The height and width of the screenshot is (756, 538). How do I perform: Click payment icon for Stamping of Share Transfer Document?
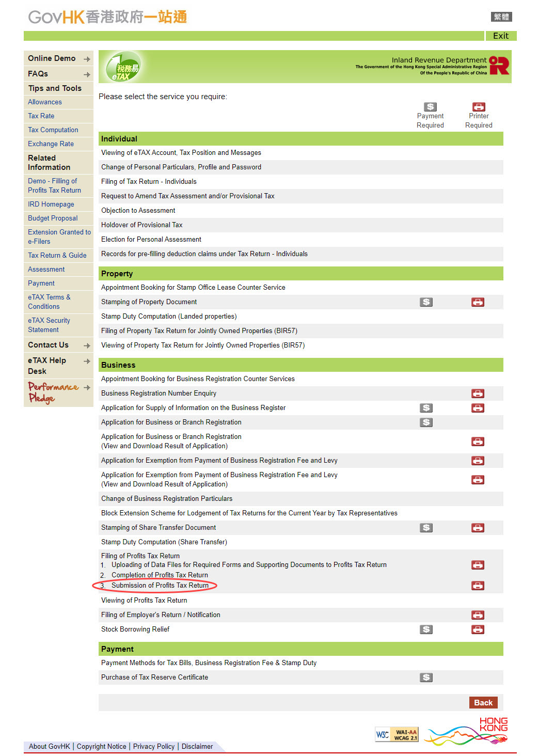click(426, 528)
